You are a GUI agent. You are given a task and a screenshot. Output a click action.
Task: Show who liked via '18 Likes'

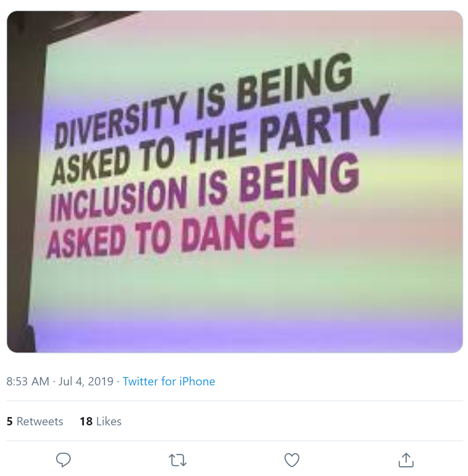(x=100, y=421)
